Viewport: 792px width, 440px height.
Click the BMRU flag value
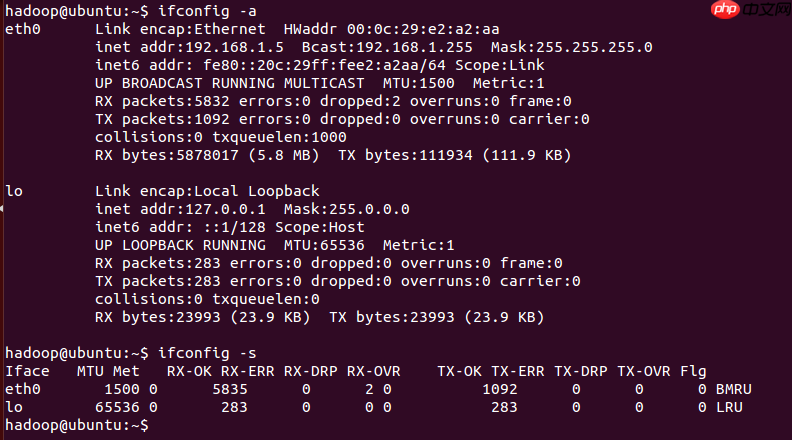tap(733, 389)
